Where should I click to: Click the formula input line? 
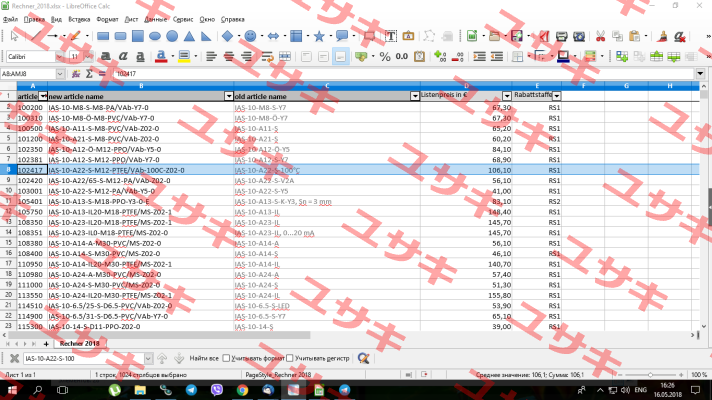(x=403, y=74)
